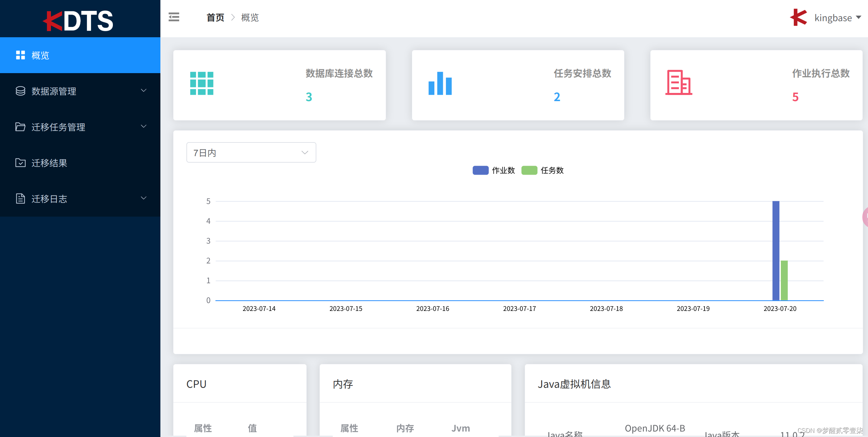Viewport: 868px width, 437px height.
Task: Expand 迁移日志 chevron arrow
Action: (x=144, y=198)
